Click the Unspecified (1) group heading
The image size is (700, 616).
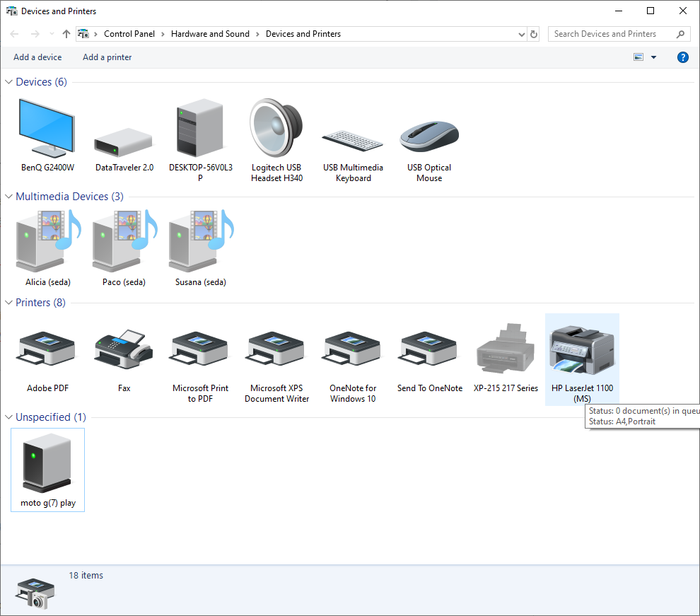(51, 417)
